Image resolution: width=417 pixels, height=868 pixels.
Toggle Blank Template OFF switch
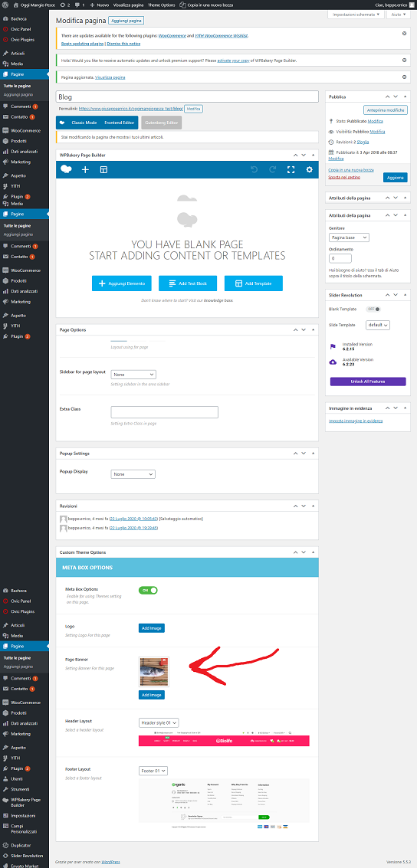[x=374, y=309]
